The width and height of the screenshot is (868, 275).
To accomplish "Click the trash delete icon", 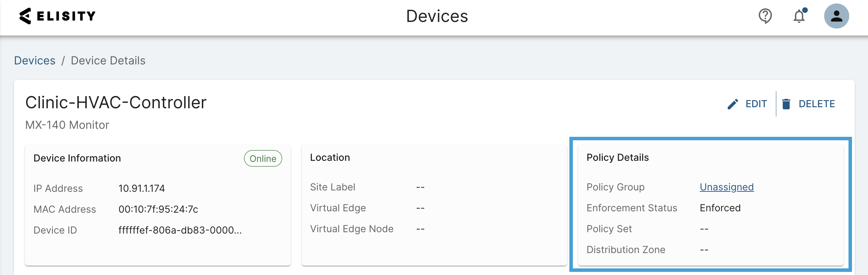I will [786, 104].
